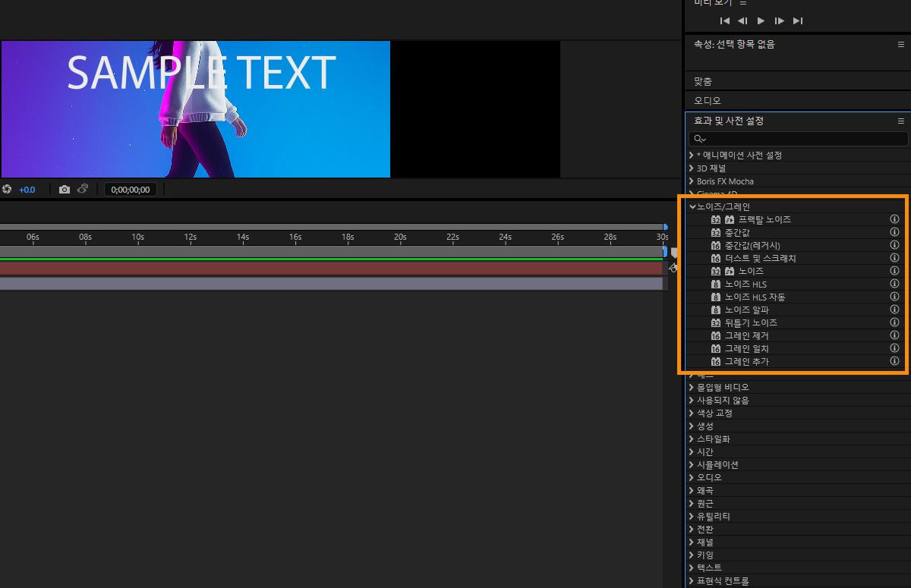Open info for 노이즈 HLS 자동
Screen dimensions: 911x588
pos(894,297)
